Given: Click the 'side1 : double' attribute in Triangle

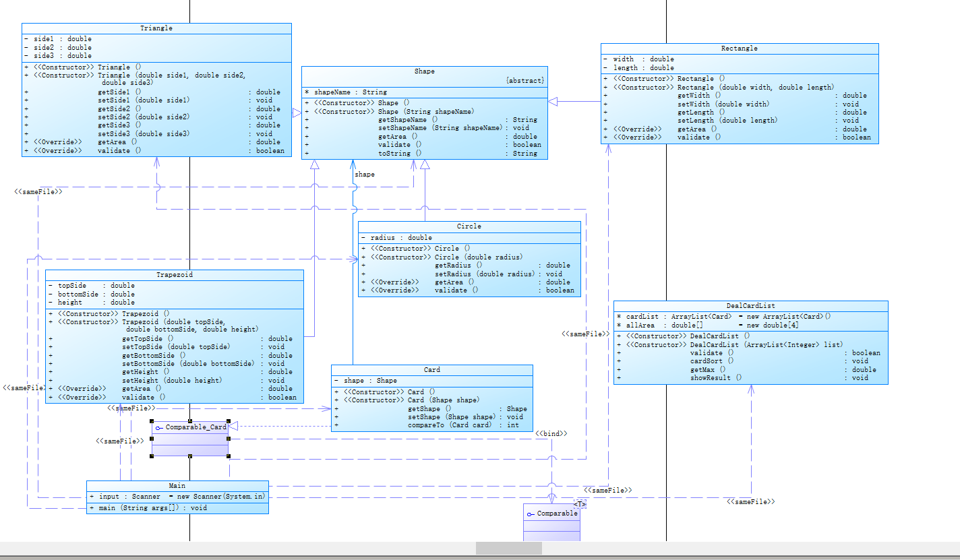Looking at the screenshot, I should tap(57, 39).
